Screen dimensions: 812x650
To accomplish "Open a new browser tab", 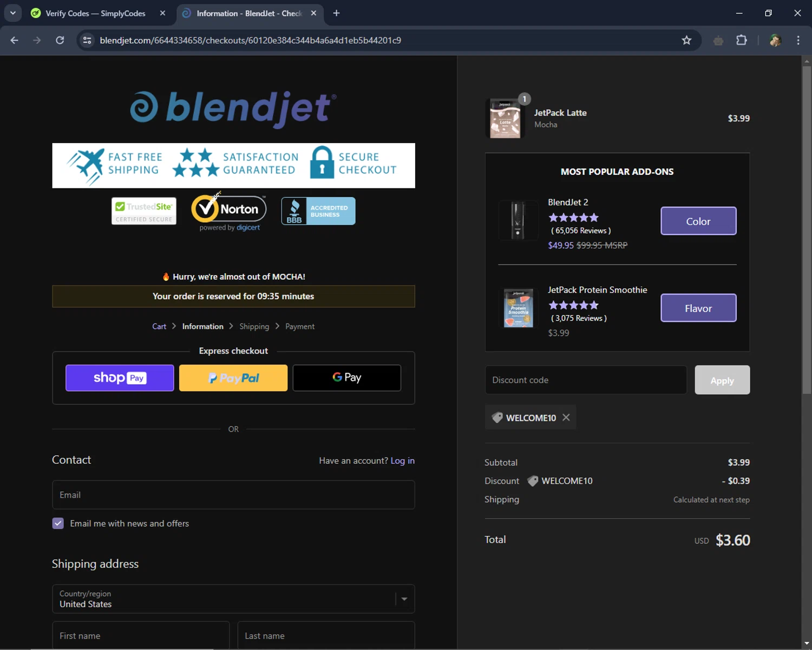I will coord(336,13).
